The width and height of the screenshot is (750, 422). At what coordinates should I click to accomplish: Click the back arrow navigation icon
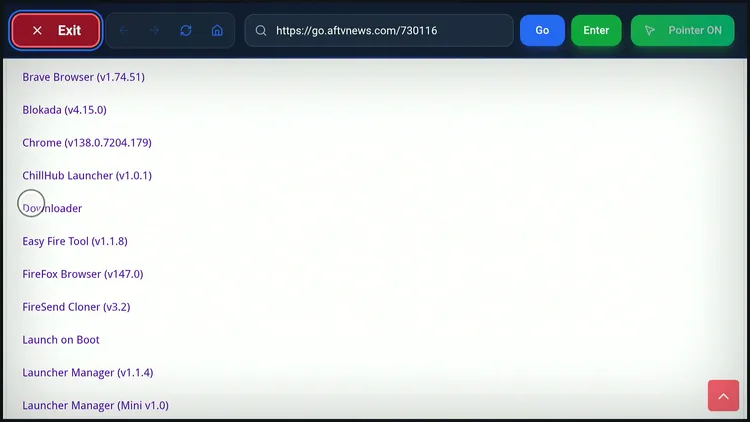tap(124, 31)
